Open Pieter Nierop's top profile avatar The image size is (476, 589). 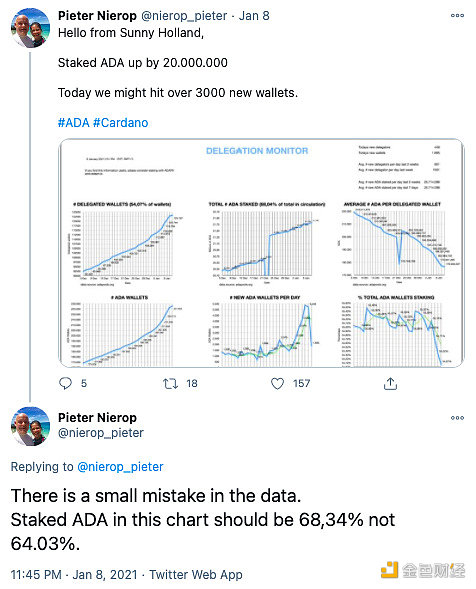click(x=30, y=28)
